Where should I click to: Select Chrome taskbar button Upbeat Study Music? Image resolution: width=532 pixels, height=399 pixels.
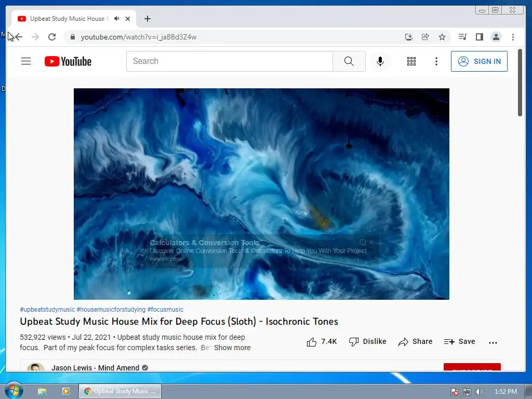120,391
